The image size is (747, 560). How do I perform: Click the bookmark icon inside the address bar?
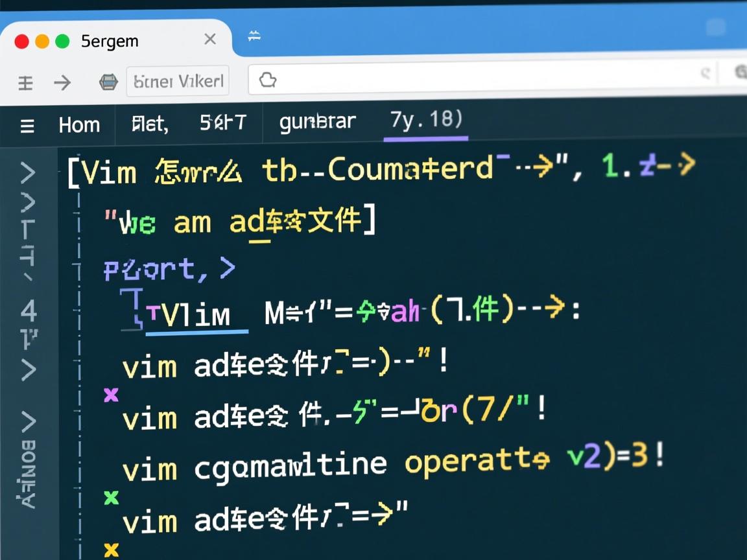[266, 79]
